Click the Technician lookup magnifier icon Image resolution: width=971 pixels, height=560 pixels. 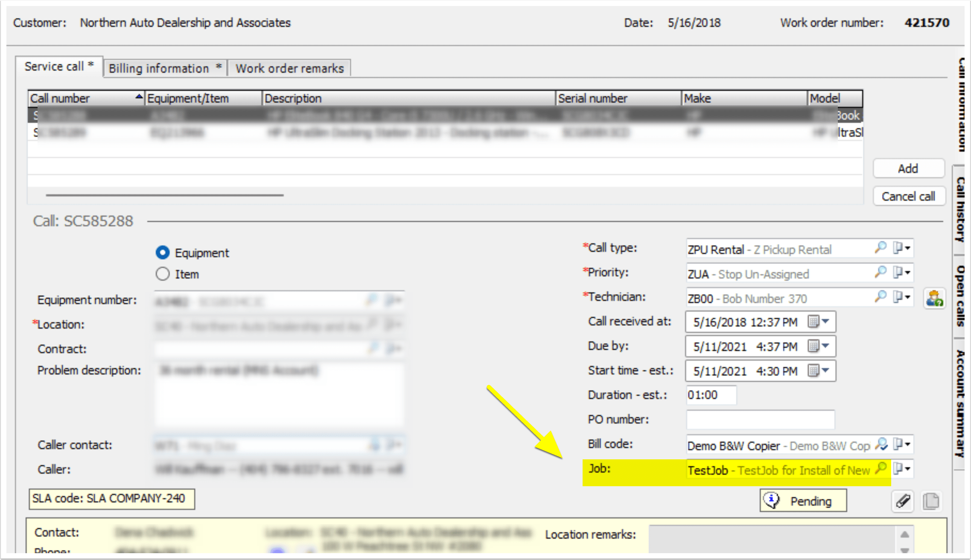[x=880, y=296]
